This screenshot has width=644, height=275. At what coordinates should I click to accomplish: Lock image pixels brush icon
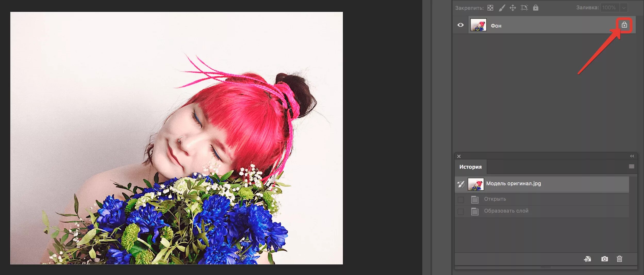pyautogui.click(x=502, y=8)
